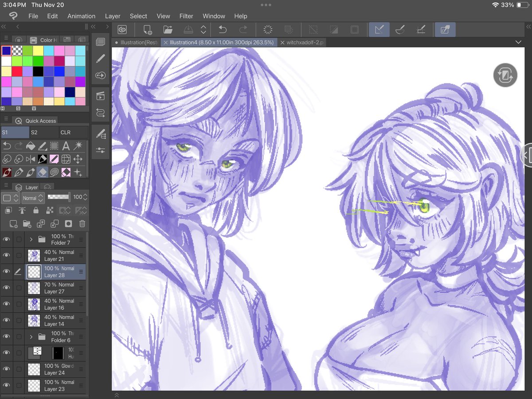Click the New folder icon in Layer palette

click(27, 224)
